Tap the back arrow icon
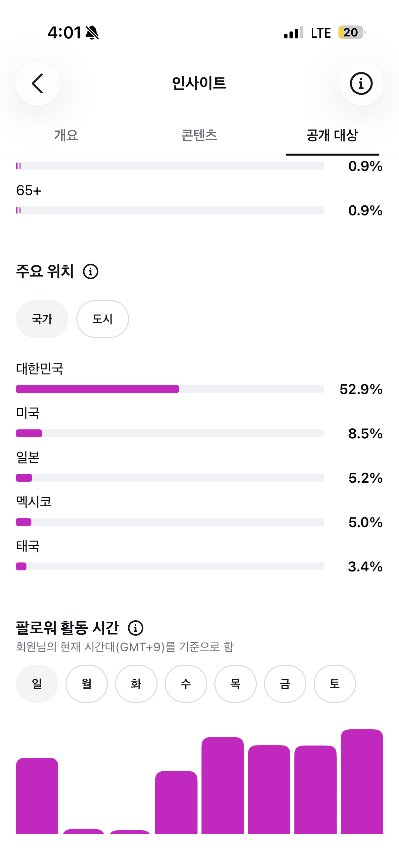Viewport: 399px width, 868px height. click(x=37, y=83)
